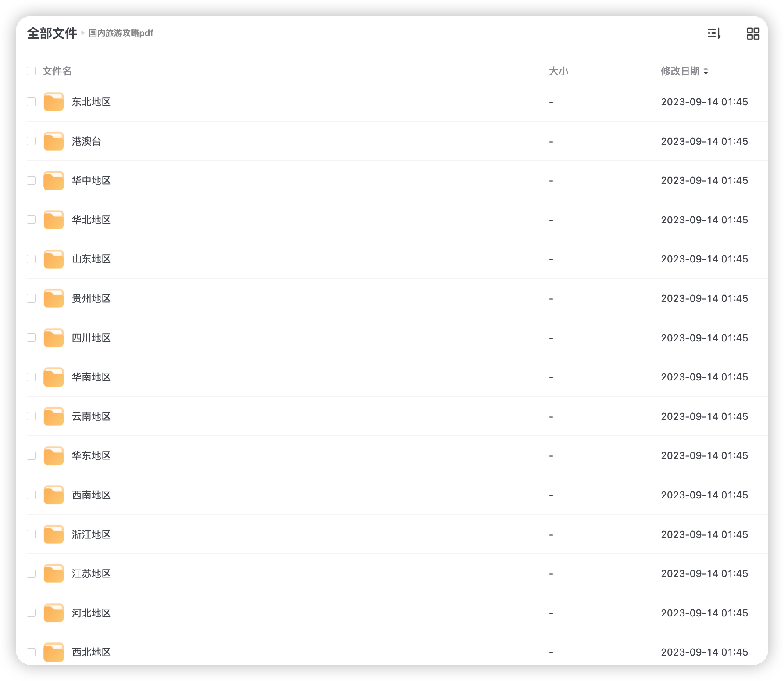This screenshot has height=681, width=784.
Task: Go back to 全部文件 breadcrumb
Action: 52,33
